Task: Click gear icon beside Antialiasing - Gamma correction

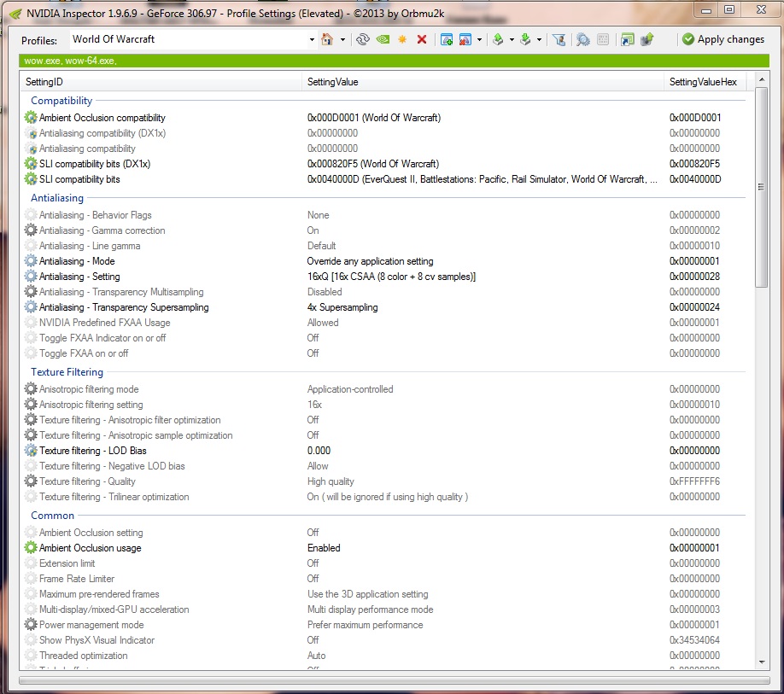Action: tap(31, 230)
